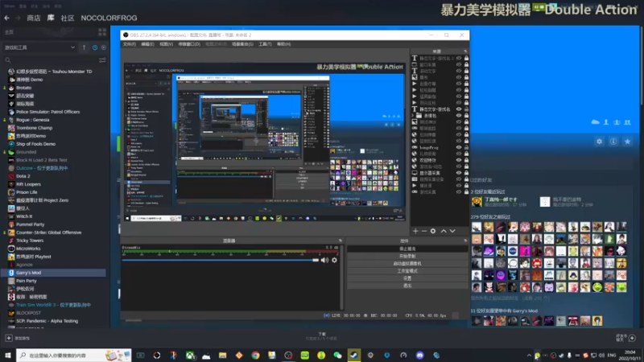
Task: Click the recent clock icon in the Steam sidebar
Action: [x=95, y=47]
